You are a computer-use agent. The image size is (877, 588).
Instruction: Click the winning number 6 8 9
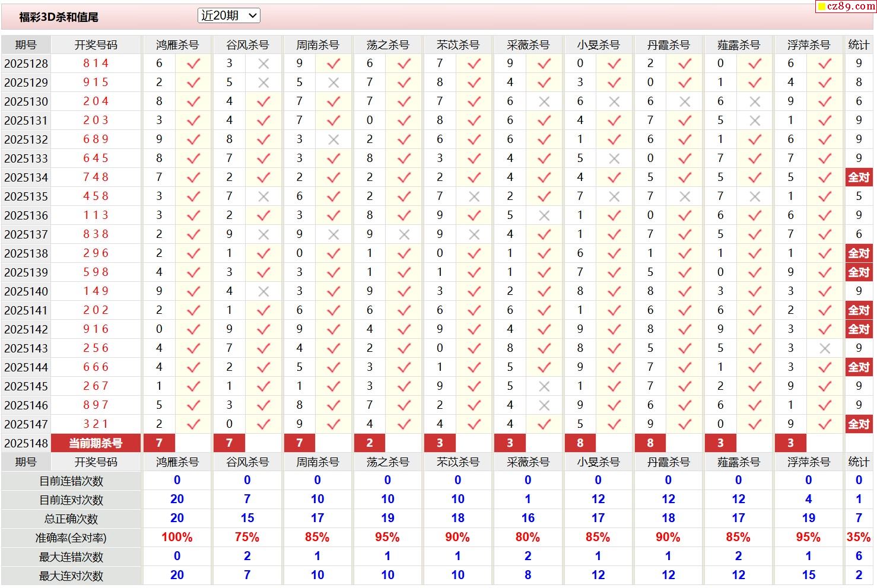pos(96,139)
